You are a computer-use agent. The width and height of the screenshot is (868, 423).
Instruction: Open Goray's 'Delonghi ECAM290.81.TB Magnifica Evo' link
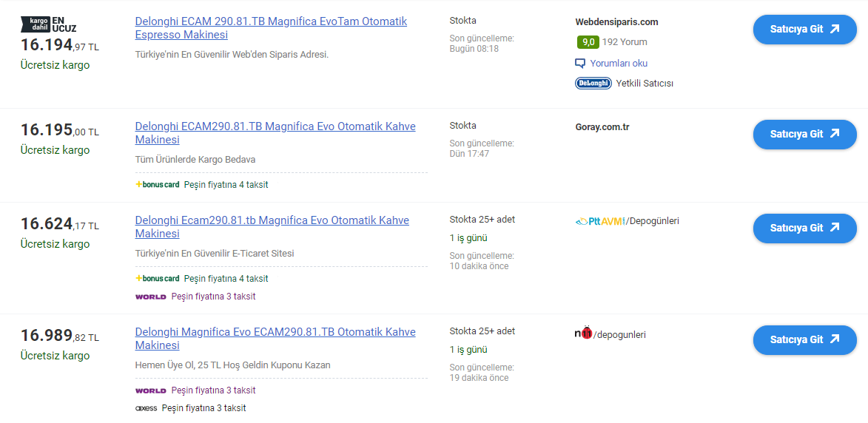[x=275, y=132]
